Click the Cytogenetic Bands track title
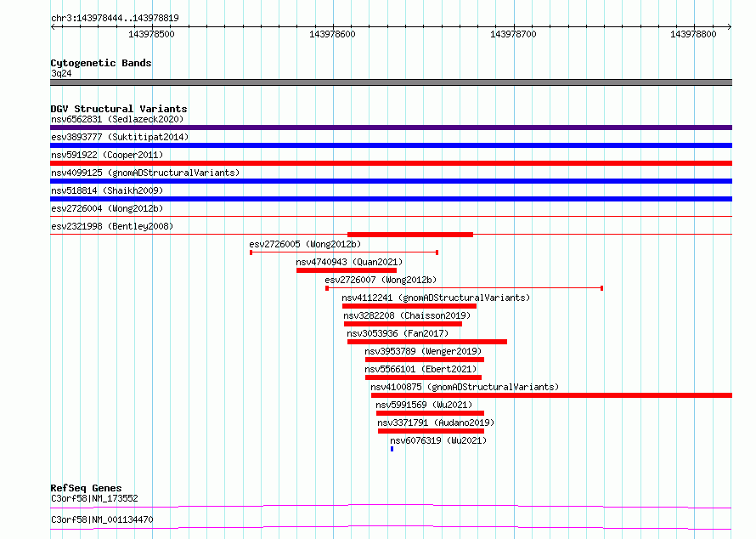Image resolution: width=756 pixels, height=539 pixels. 101,63
